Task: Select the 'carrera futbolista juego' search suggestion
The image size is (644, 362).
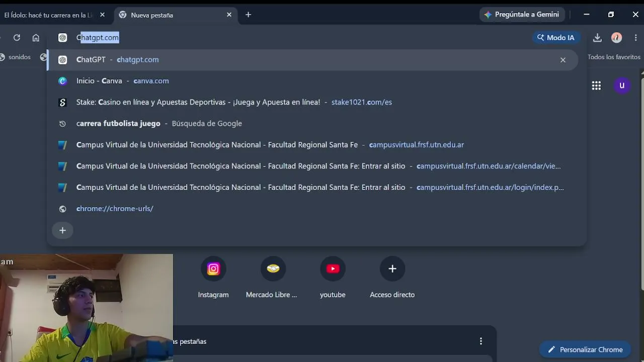Action: point(312,124)
